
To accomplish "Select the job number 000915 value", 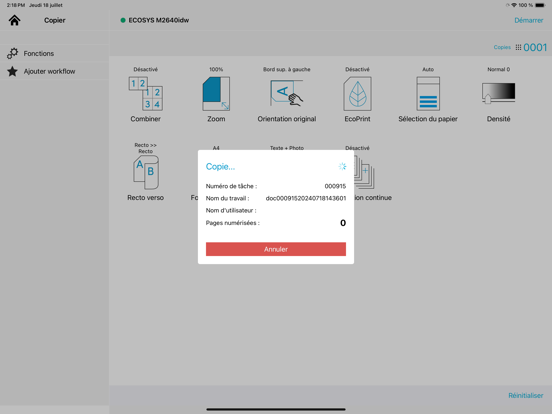I will tap(335, 186).
